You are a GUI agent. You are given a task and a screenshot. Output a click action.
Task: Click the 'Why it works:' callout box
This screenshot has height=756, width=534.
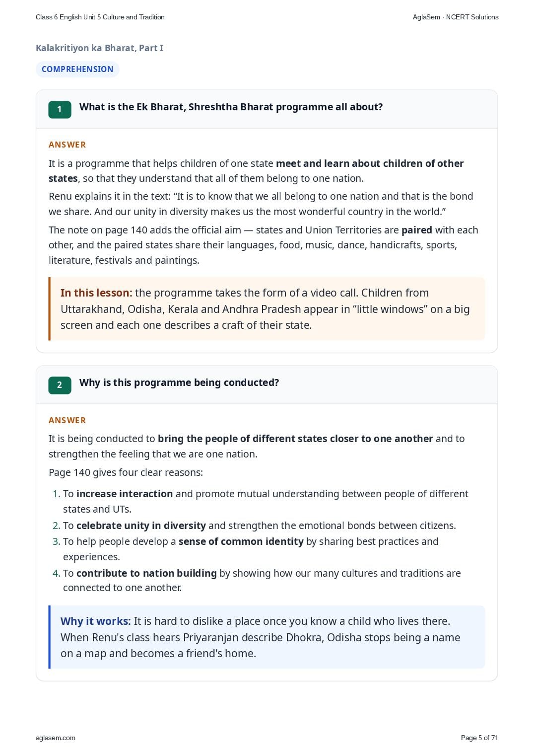click(x=267, y=637)
